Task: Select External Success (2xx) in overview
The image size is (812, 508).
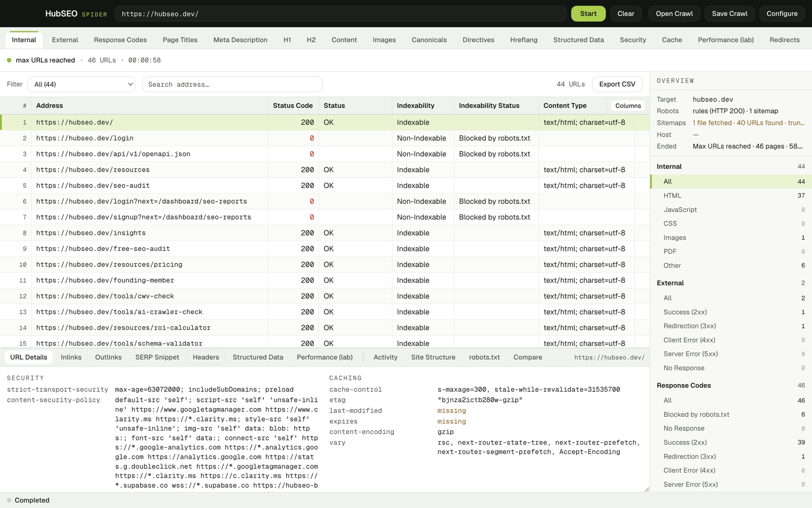Action: click(731, 312)
